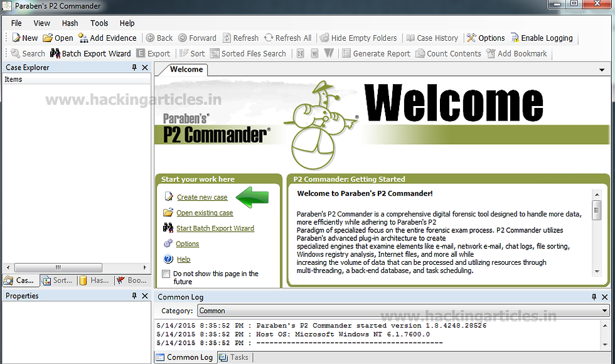This screenshot has height=364, width=615.
Task: Click the Export toolbar button
Action: click(x=153, y=54)
